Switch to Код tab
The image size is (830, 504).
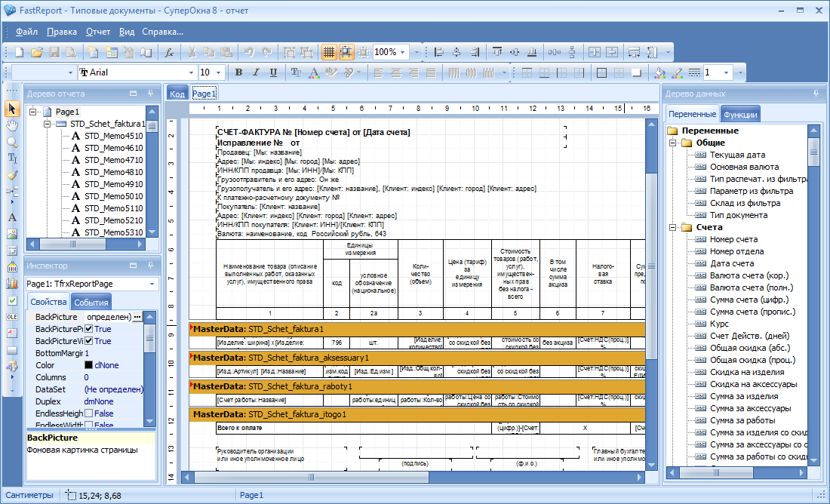coord(177,94)
